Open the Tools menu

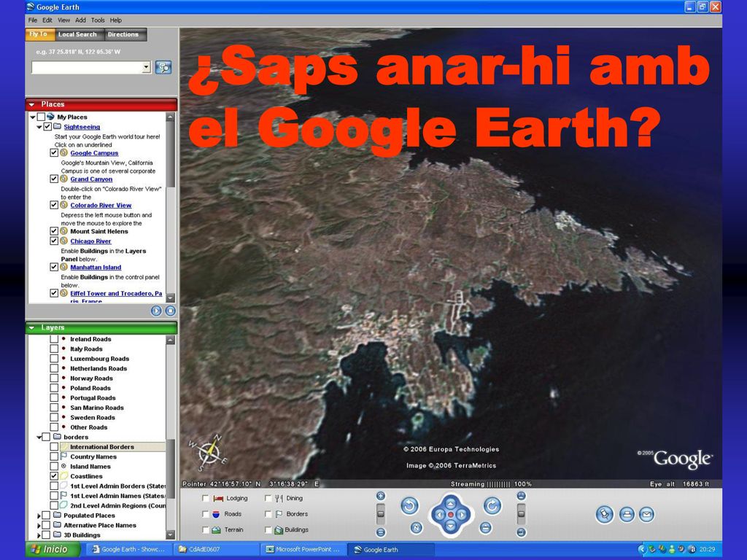click(x=98, y=20)
